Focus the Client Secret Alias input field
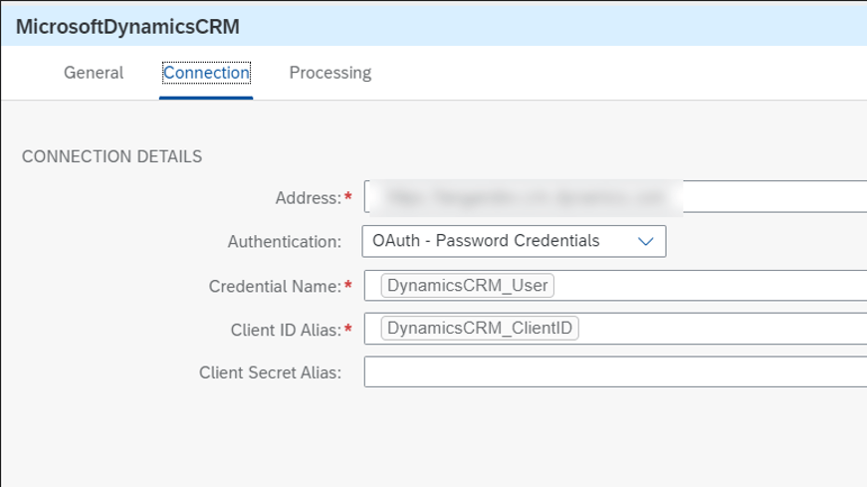The height and width of the screenshot is (489, 868). coord(615,371)
